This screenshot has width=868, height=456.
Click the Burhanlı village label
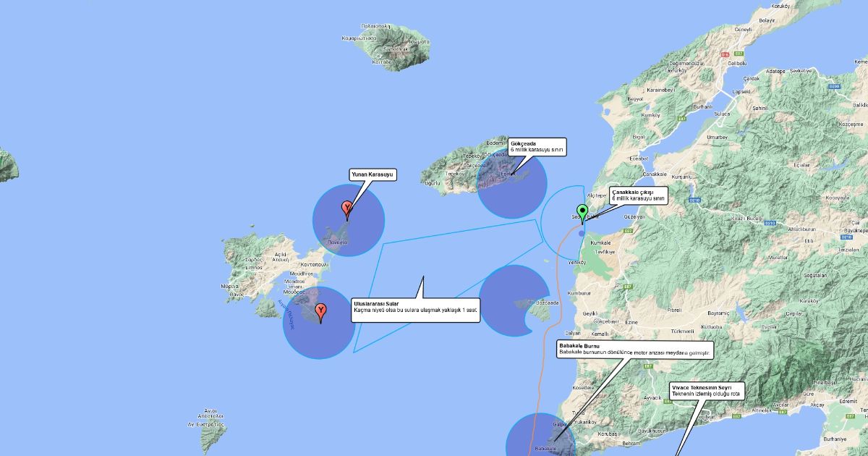pos(704,106)
